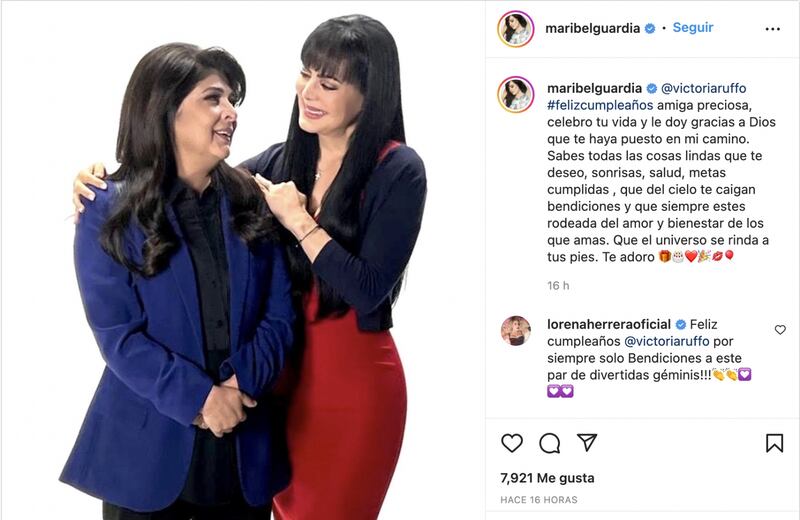This screenshot has height=520, width=800.
Task: Open maribelguardia's profile picture in the header
Action: tap(515, 29)
